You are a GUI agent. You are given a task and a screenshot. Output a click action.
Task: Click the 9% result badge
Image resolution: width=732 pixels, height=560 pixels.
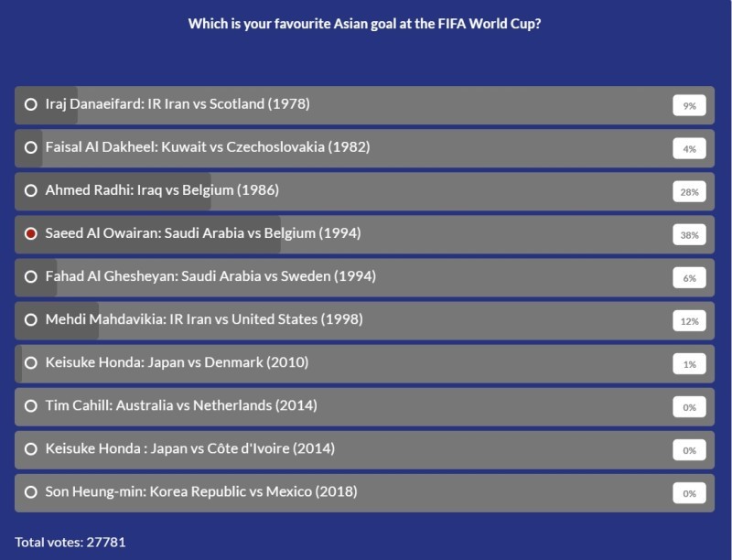689,106
